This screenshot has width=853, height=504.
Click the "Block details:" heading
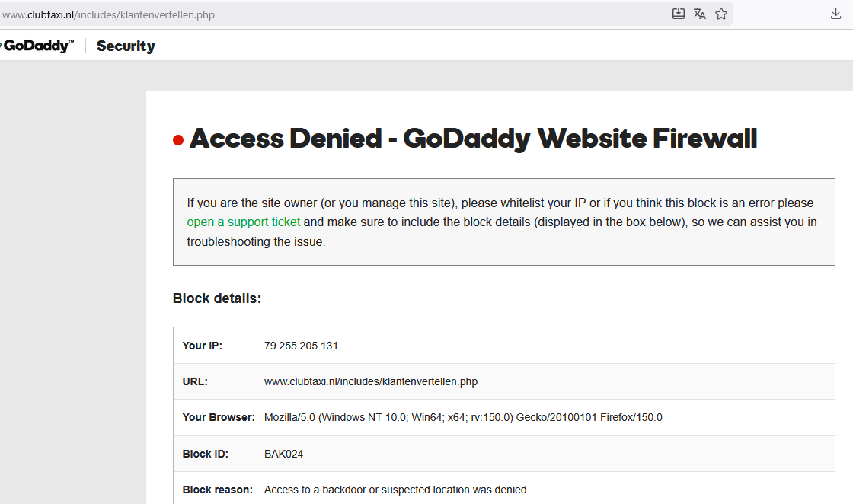pyautogui.click(x=217, y=298)
